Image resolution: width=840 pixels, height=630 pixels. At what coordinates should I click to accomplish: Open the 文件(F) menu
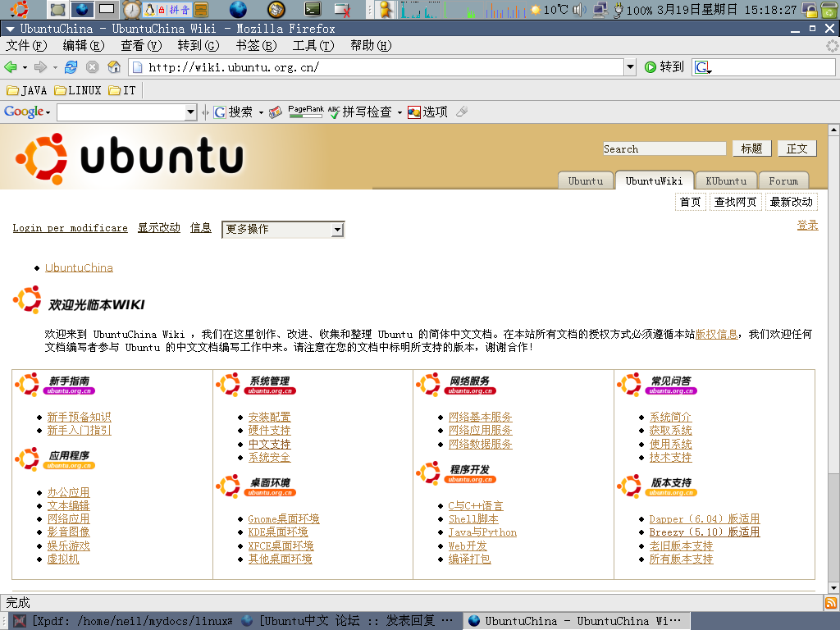point(26,46)
